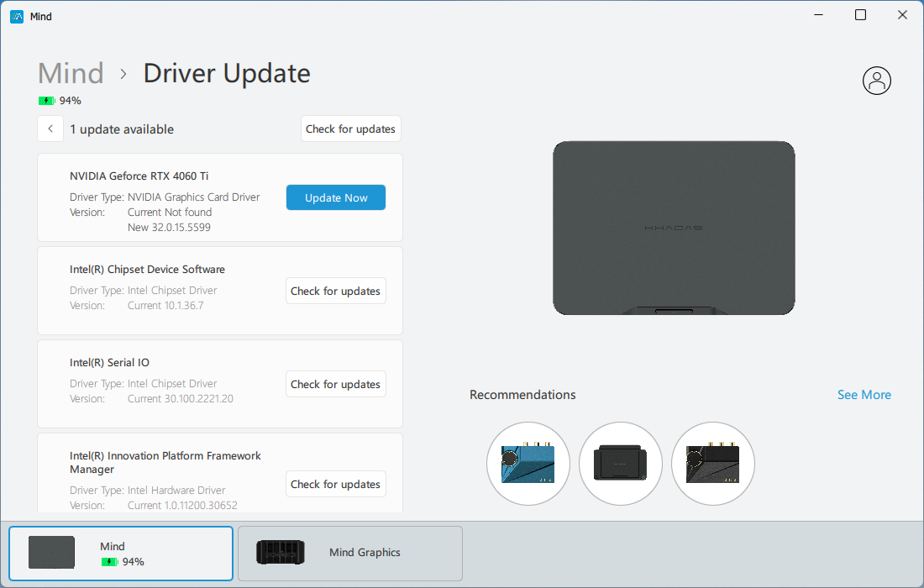Click the battery icon below the Mind heading
The width and height of the screenshot is (924, 588).
tap(46, 101)
